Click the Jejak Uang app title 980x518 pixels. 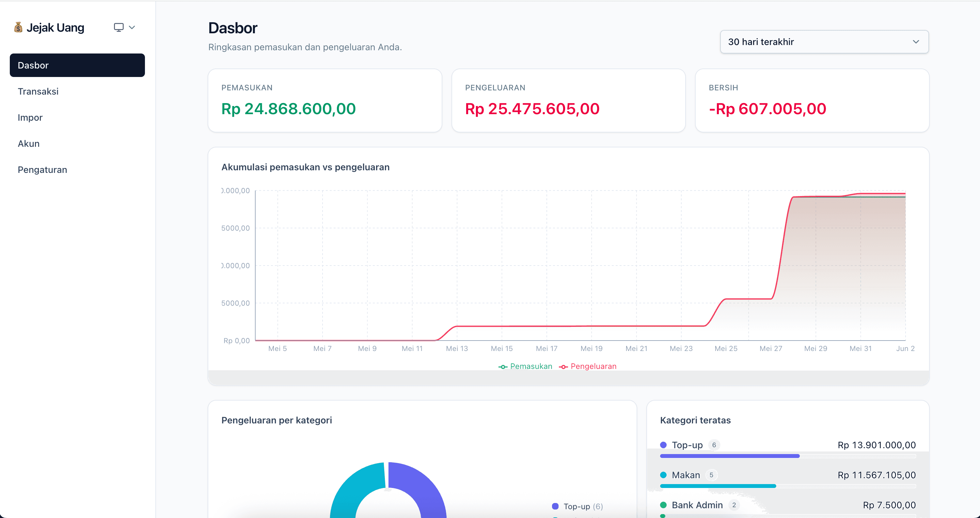click(x=55, y=28)
